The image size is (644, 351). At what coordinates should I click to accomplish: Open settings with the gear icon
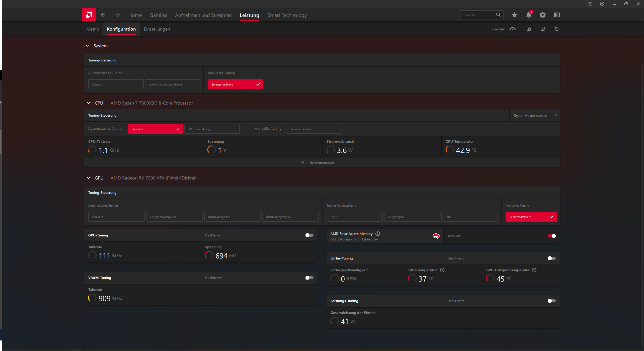point(542,15)
